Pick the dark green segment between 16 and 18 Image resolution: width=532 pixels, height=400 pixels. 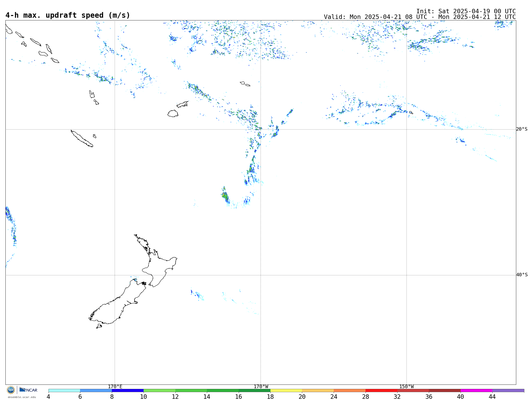(254, 391)
